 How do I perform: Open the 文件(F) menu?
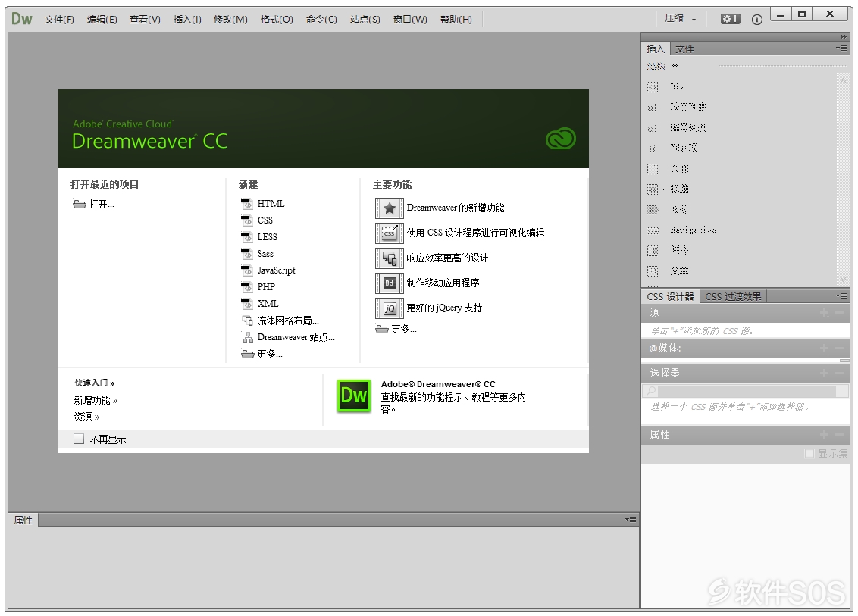(x=59, y=19)
